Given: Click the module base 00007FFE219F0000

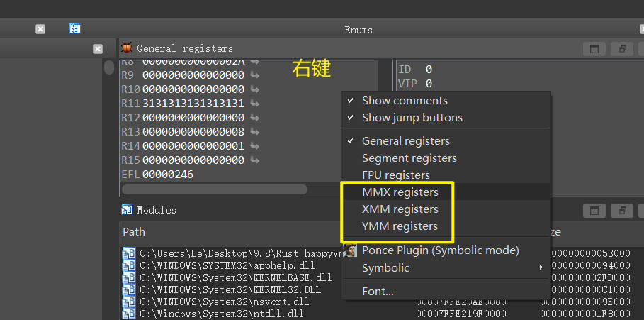Looking at the screenshot, I should tap(461, 314).
